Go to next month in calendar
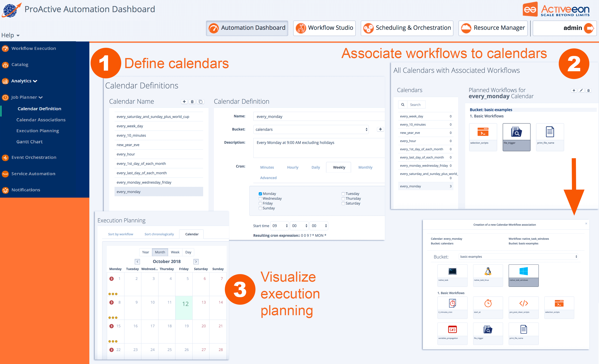The height and width of the screenshot is (364, 599). pyautogui.click(x=196, y=262)
